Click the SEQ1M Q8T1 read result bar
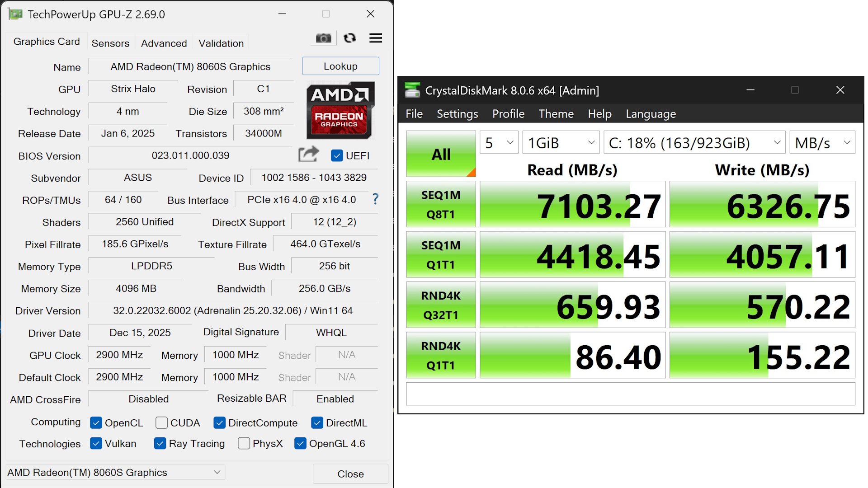The image size is (868, 488). click(572, 205)
